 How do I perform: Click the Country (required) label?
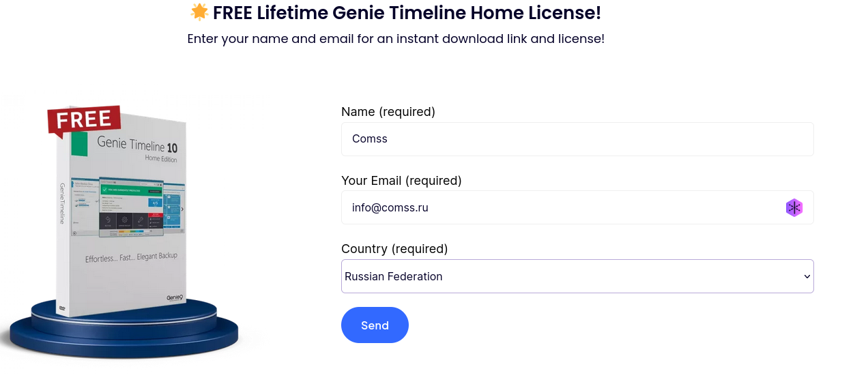pos(394,249)
